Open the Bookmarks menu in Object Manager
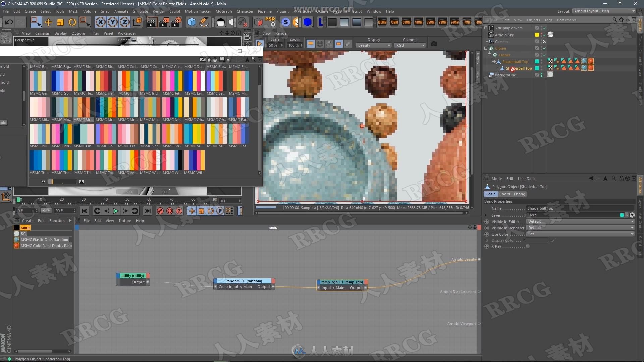 (566, 20)
